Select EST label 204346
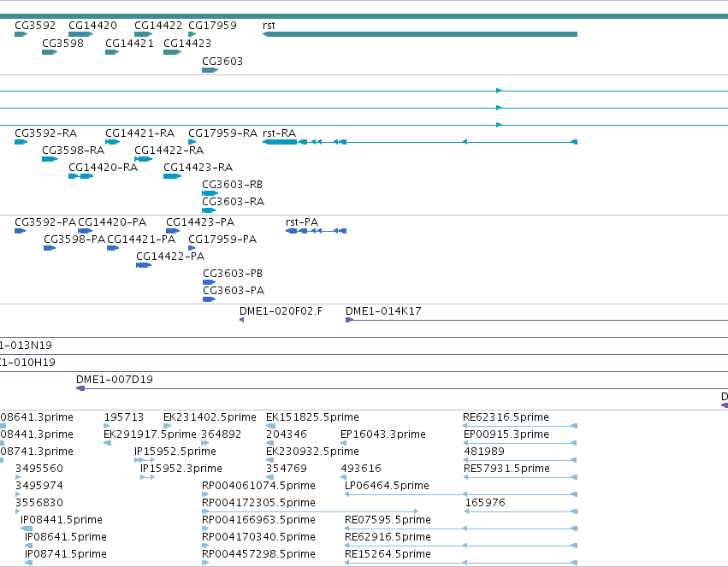728x567 pixels. click(x=287, y=434)
